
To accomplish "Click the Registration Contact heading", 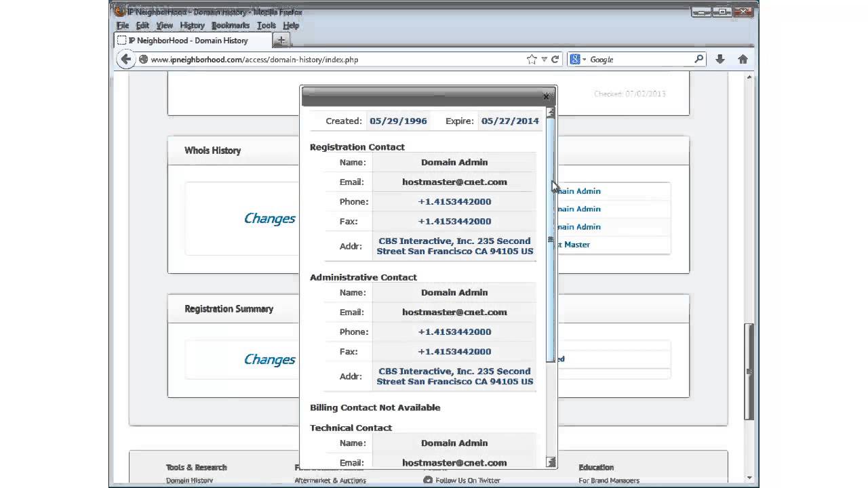I will click(x=357, y=147).
